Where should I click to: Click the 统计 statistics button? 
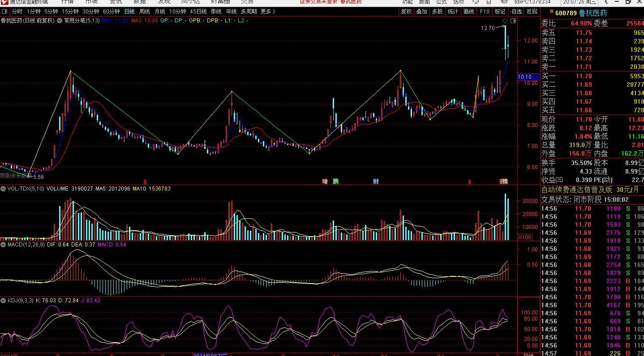pyautogui.click(x=453, y=12)
